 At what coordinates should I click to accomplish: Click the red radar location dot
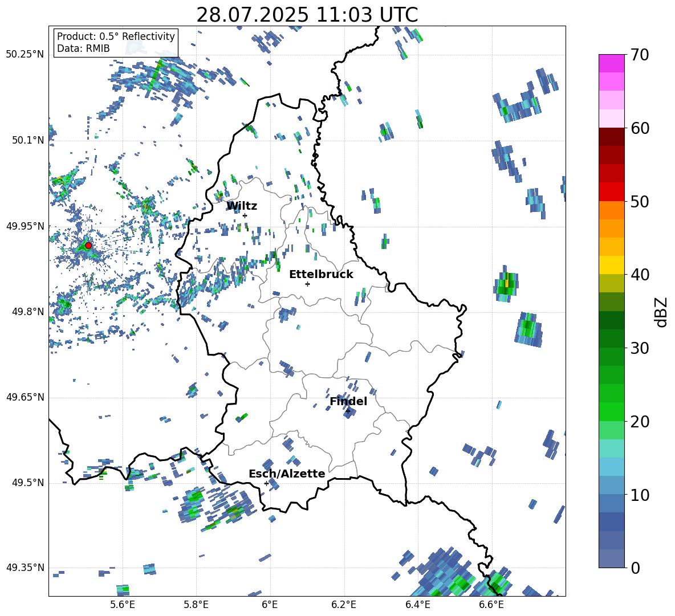tap(88, 246)
